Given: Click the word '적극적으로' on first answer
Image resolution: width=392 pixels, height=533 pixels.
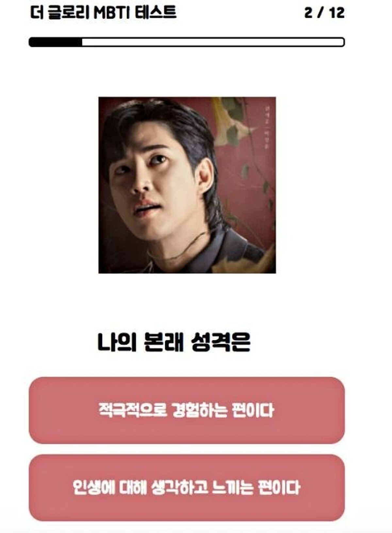Looking at the screenshot, I should pyautogui.click(x=133, y=410).
